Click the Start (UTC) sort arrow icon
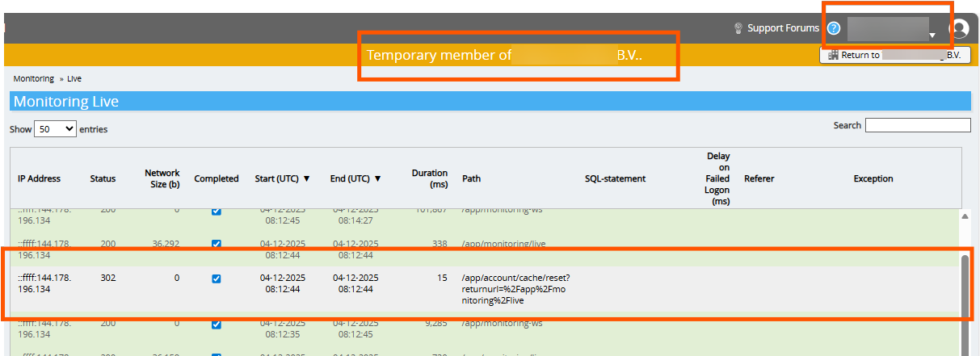980x356 pixels. click(x=306, y=178)
